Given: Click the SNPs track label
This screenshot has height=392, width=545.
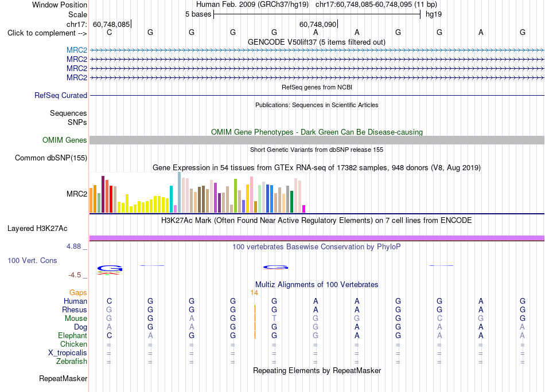Looking at the screenshot, I should pos(77,122).
